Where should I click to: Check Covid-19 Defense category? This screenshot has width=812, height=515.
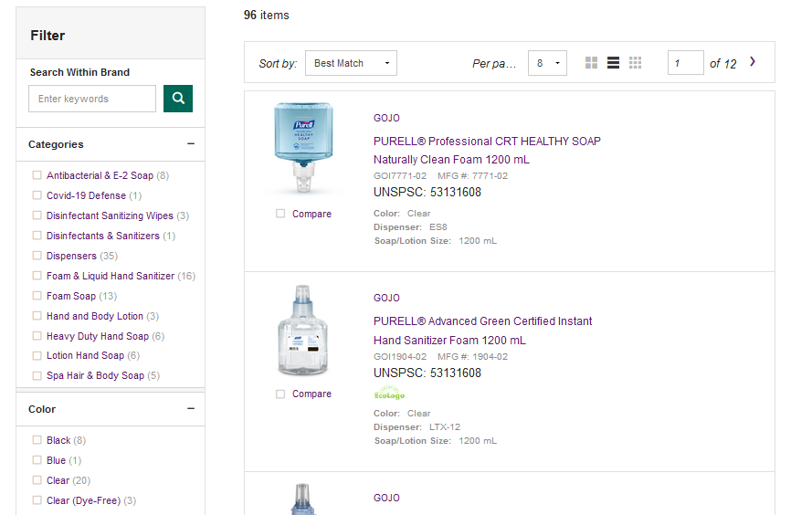(x=37, y=195)
